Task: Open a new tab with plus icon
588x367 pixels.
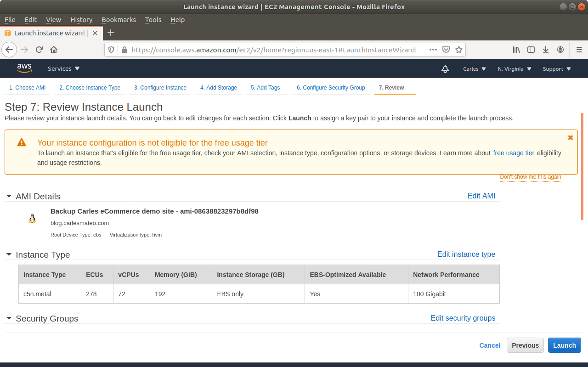Action: pyautogui.click(x=110, y=33)
